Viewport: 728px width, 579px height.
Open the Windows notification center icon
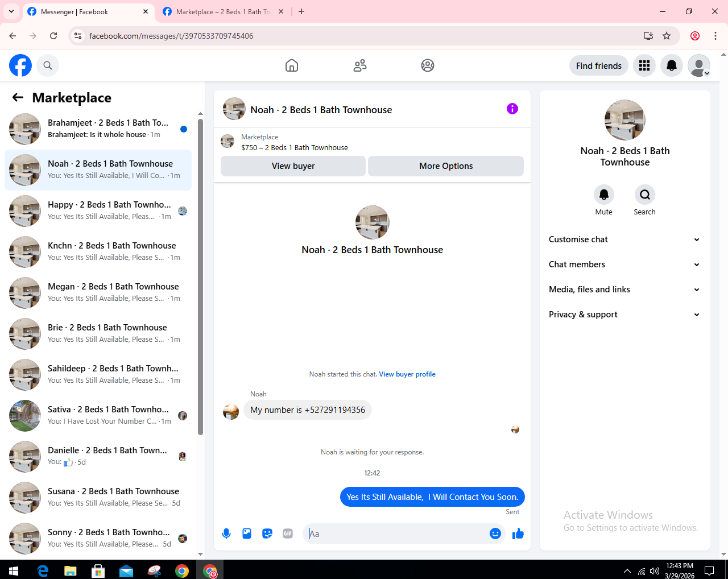pos(709,570)
